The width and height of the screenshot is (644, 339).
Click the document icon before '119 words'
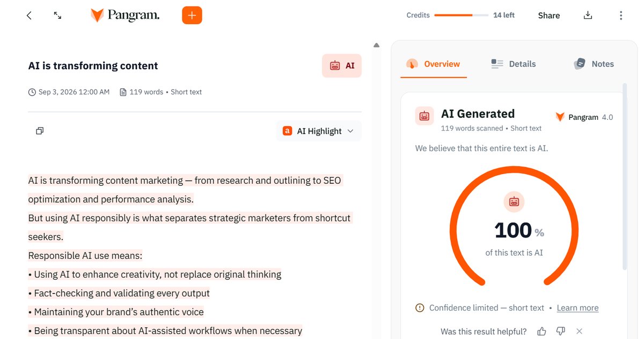[x=123, y=92]
